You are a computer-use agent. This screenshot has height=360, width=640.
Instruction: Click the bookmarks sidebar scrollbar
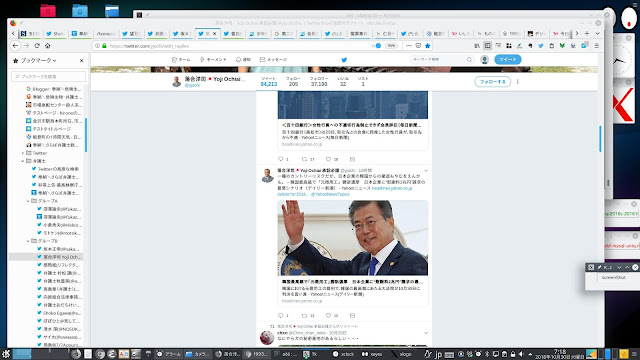[86, 135]
